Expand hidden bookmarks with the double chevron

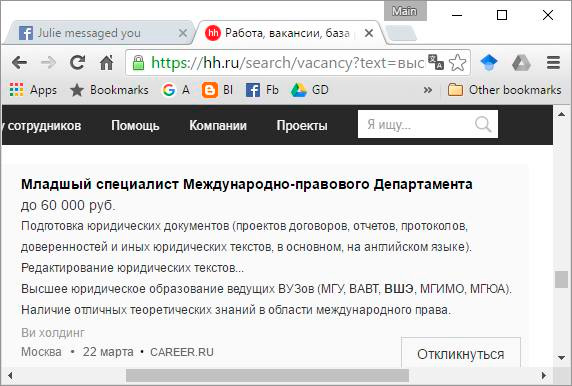click(x=428, y=90)
